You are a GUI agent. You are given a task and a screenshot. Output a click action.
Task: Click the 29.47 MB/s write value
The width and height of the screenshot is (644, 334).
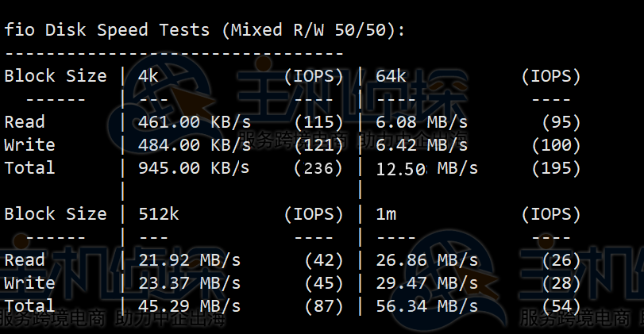tap(426, 283)
